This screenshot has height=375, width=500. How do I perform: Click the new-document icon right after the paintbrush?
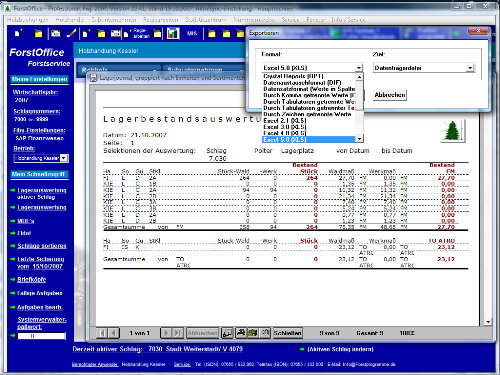(86, 33)
